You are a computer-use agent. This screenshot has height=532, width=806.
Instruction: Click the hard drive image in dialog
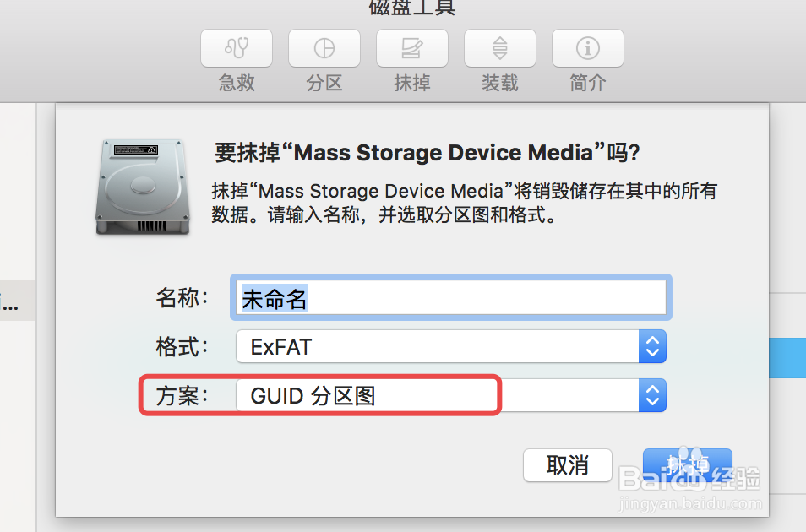[x=143, y=187]
